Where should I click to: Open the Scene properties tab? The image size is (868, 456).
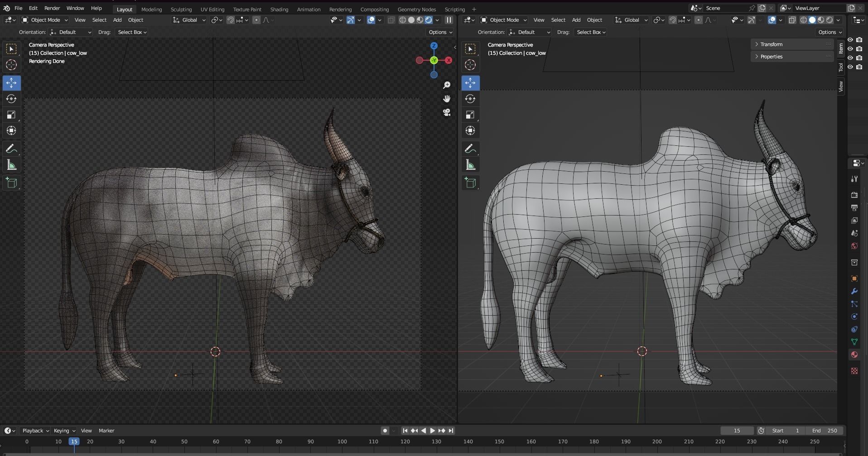point(854,233)
